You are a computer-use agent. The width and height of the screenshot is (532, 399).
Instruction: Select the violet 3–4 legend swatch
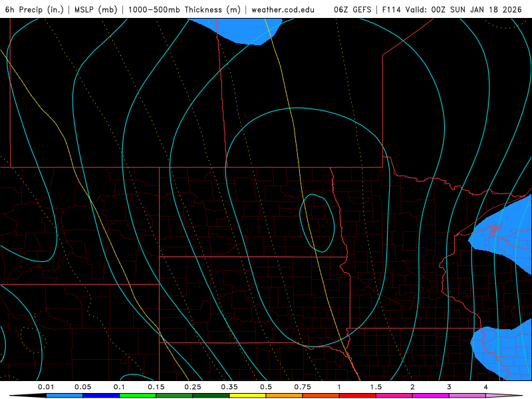(x=467, y=396)
